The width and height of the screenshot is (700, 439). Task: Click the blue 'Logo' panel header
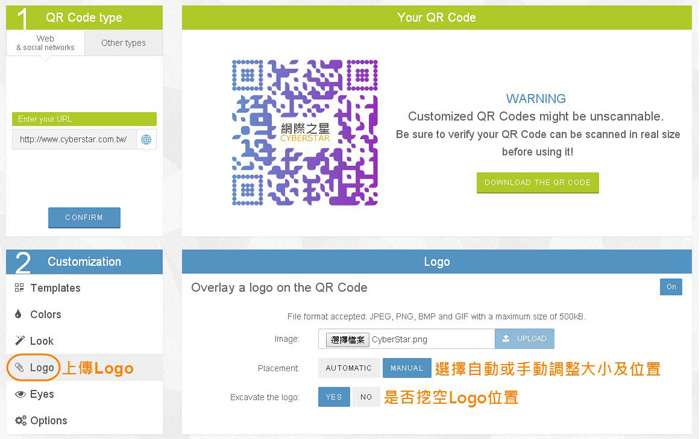point(437,262)
